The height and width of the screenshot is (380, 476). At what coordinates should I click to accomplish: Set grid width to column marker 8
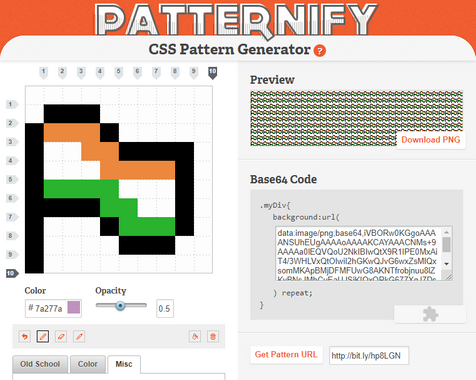point(175,72)
